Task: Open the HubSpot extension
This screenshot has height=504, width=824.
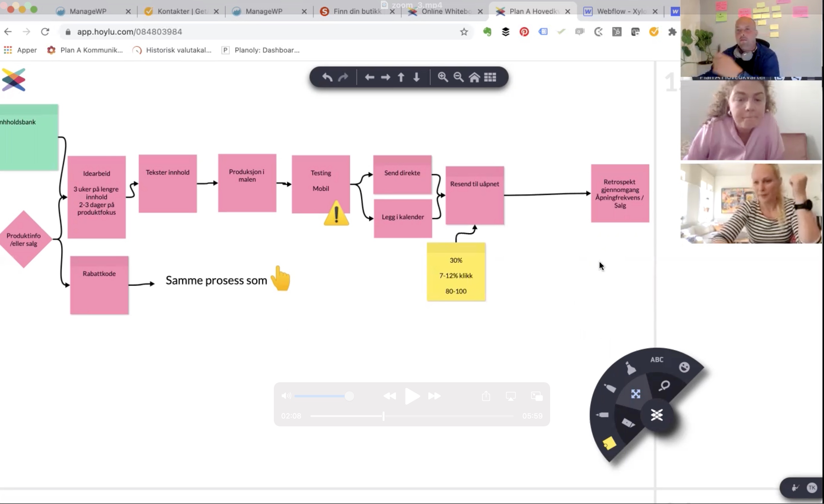Action: pyautogui.click(x=617, y=32)
